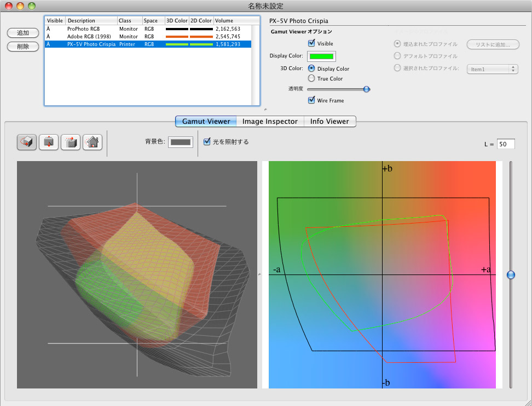Toggle the Visible checkbox in Gamut Viewer options
Screen dimensions: 532x406
point(311,43)
